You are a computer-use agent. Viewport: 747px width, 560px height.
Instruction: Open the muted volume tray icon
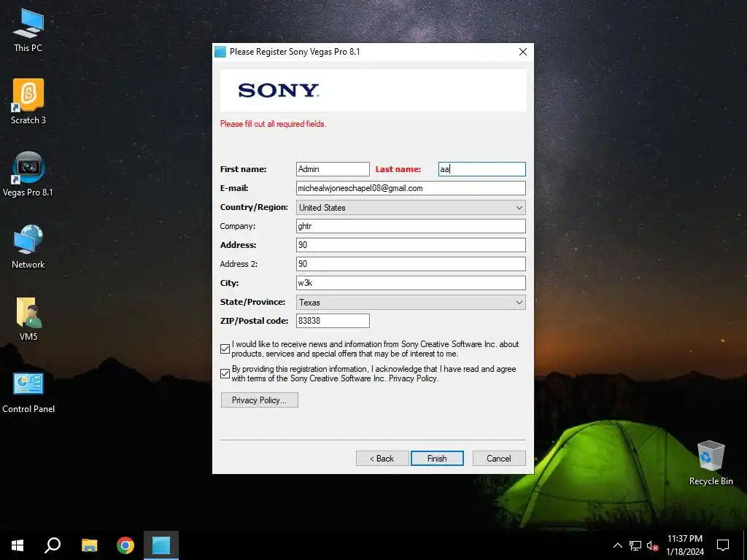653,545
